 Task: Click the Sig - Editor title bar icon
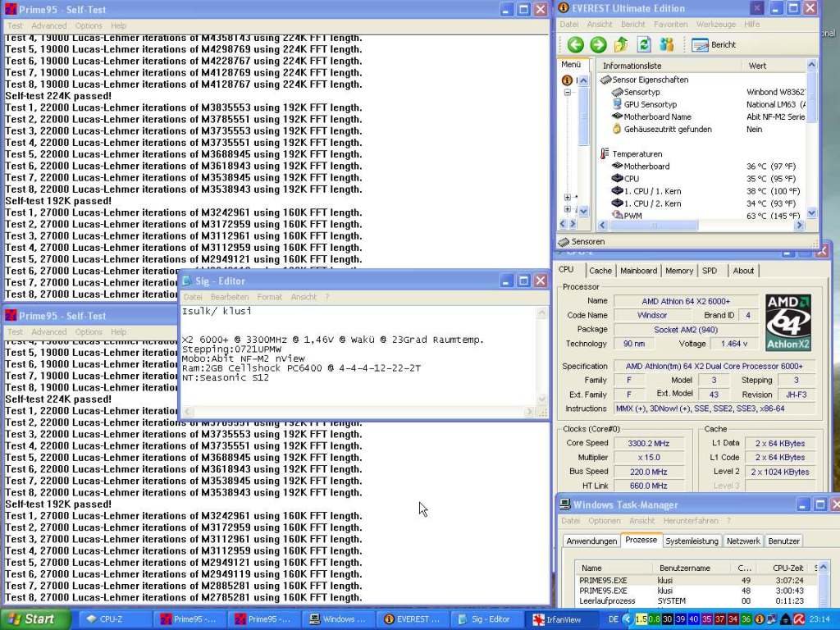(187, 281)
